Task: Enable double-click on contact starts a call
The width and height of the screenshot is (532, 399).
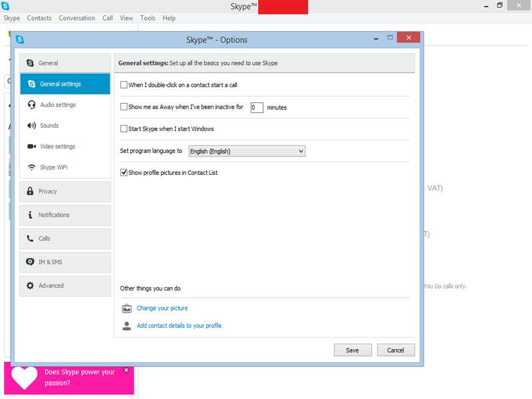Action: coord(124,85)
